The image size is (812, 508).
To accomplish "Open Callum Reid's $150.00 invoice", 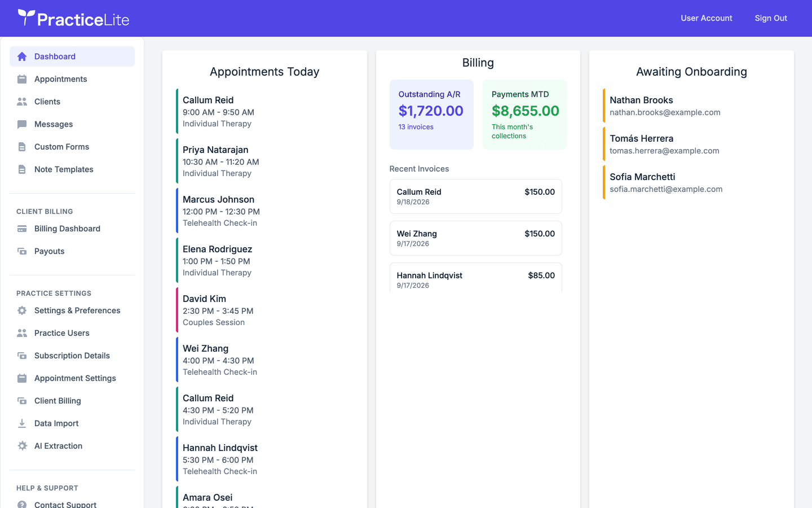I will point(476,196).
